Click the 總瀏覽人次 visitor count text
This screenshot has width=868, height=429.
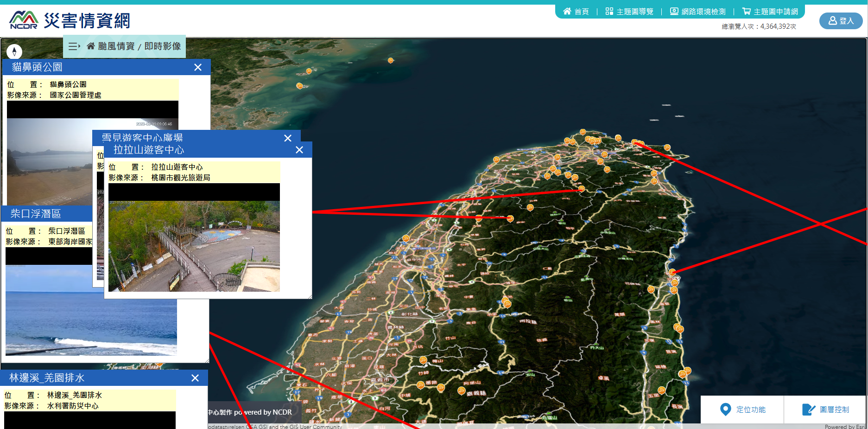point(759,26)
